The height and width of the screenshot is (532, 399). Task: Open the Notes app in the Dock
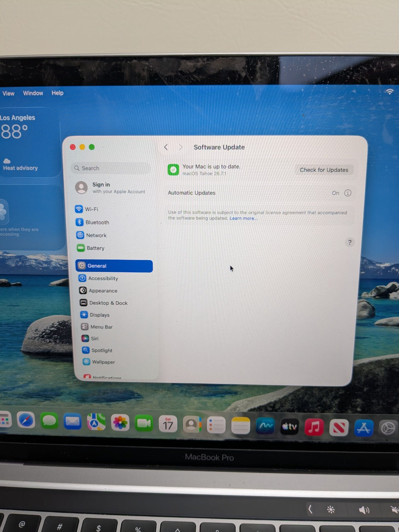click(x=240, y=426)
